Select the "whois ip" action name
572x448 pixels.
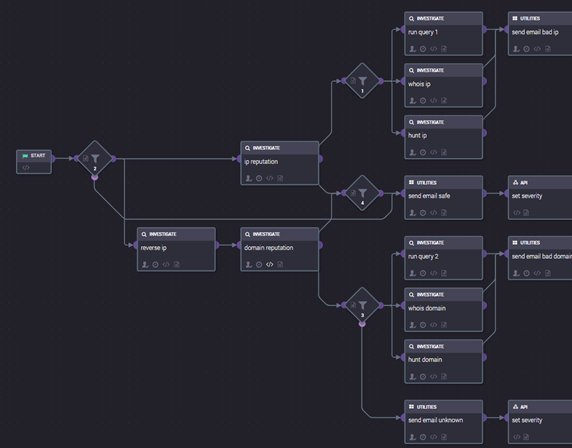coord(419,84)
